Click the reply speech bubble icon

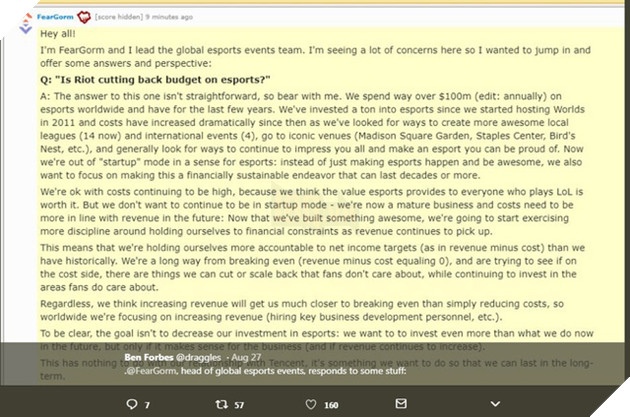132,404
